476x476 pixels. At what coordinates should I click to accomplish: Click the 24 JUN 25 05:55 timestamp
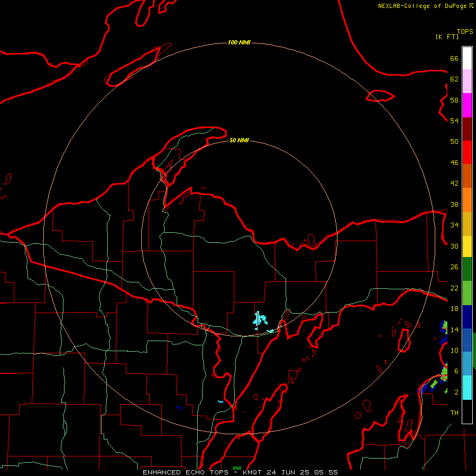(x=302, y=472)
